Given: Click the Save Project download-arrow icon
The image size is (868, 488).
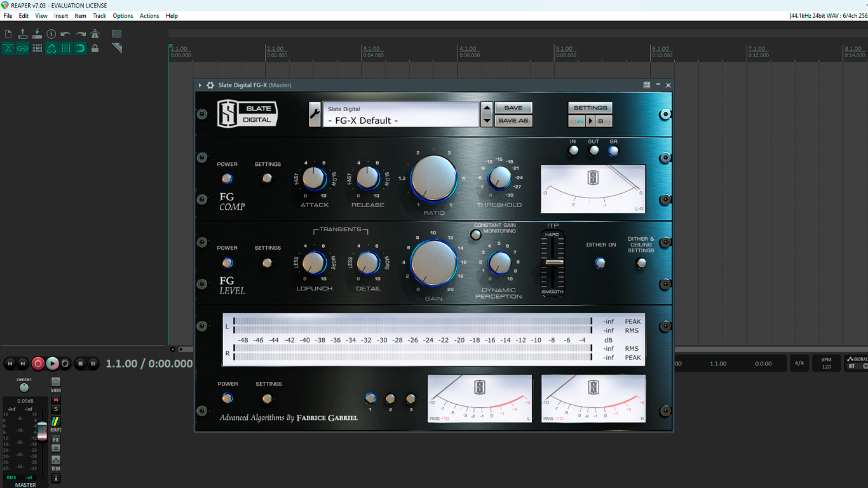Looking at the screenshot, I should (37, 34).
